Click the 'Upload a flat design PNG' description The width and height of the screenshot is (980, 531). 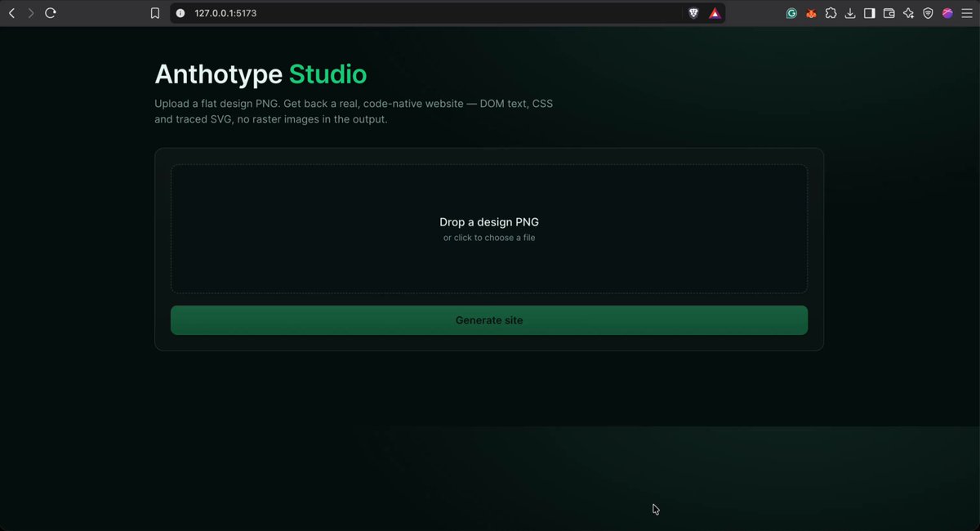pyautogui.click(x=354, y=112)
